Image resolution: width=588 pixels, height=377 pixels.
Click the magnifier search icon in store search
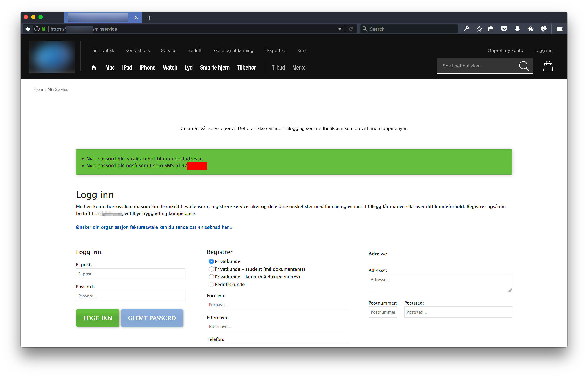point(524,66)
